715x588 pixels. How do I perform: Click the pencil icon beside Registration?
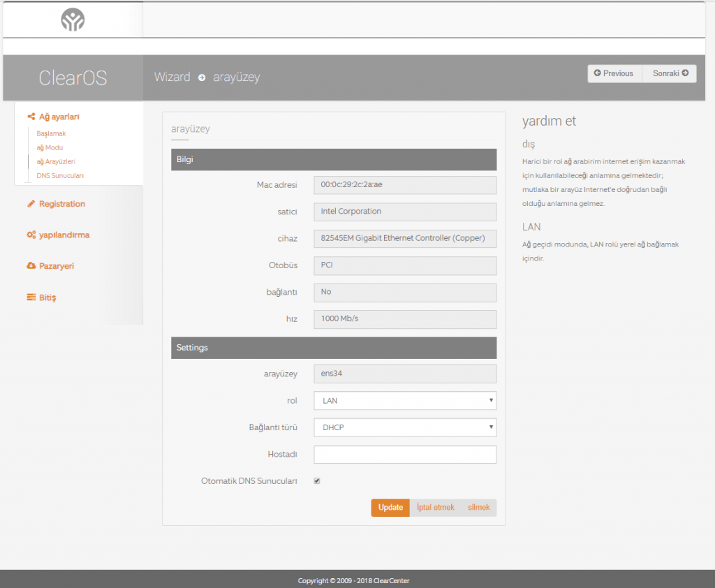[31, 204]
